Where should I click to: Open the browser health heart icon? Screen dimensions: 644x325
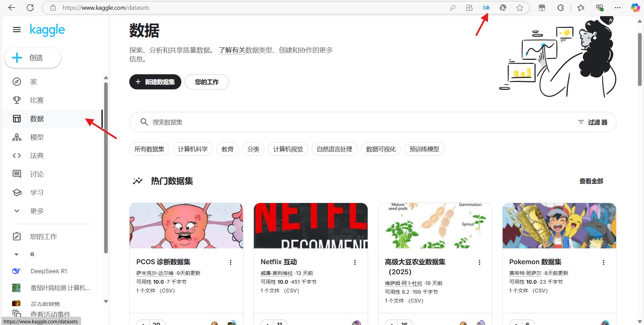600,8
